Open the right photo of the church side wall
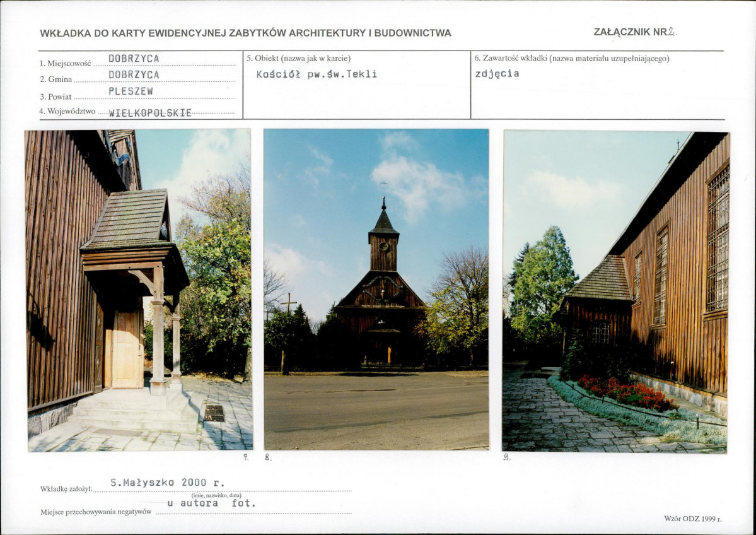This screenshot has width=756, height=535. coord(615,291)
